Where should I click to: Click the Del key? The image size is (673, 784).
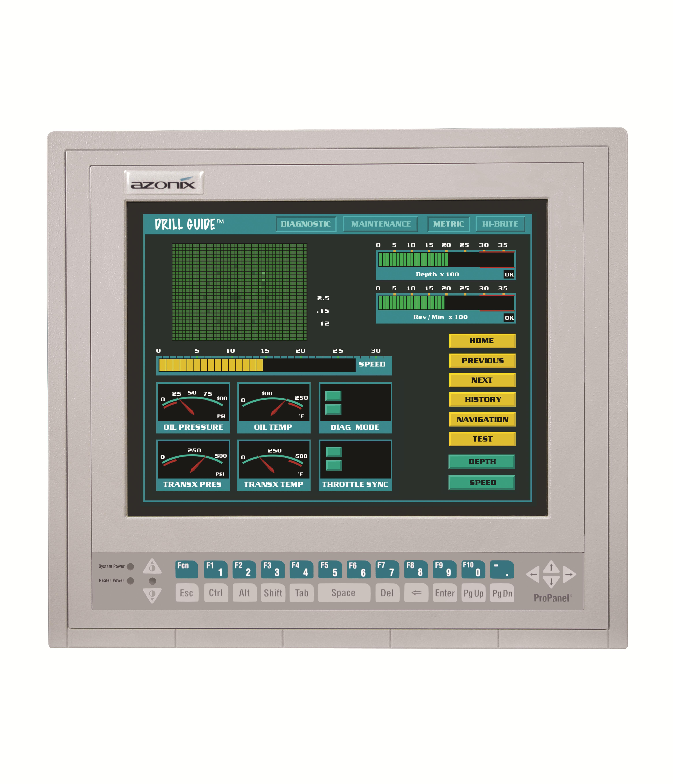tap(387, 593)
